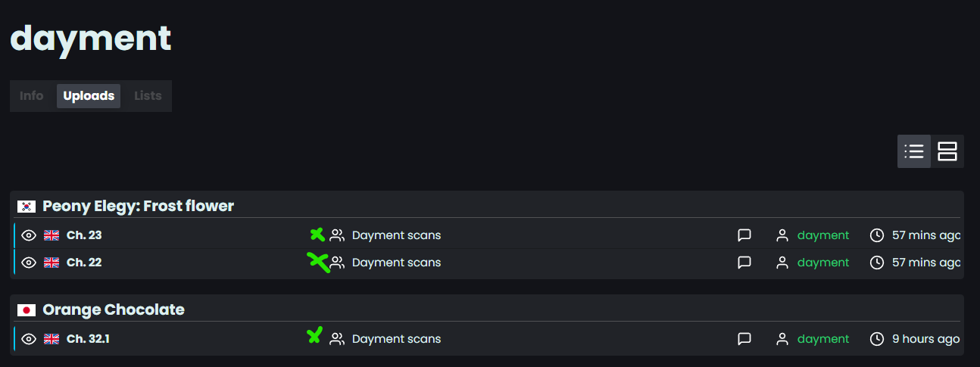Open comments for Ch. 23

[x=744, y=235]
